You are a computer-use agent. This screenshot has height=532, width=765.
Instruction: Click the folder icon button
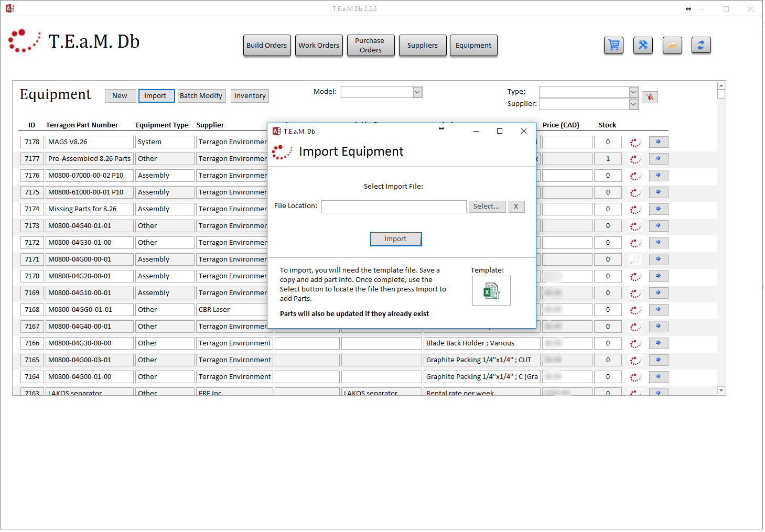pyautogui.click(x=672, y=46)
